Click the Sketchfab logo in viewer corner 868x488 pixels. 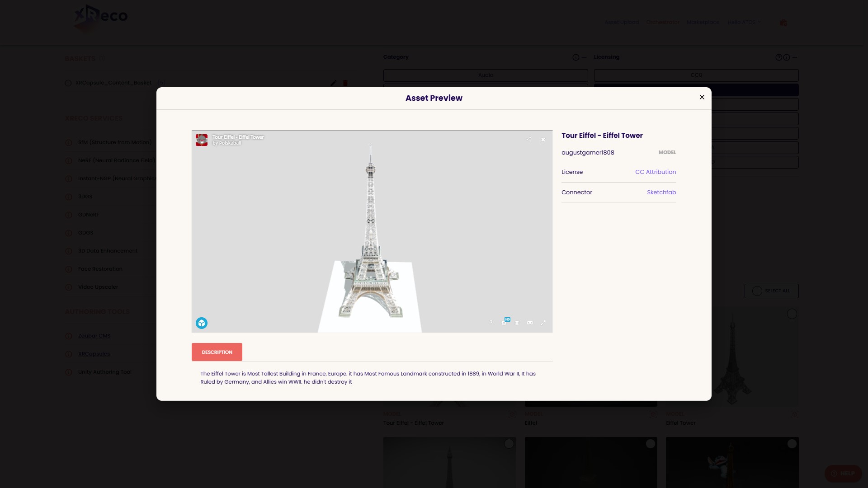point(202,323)
